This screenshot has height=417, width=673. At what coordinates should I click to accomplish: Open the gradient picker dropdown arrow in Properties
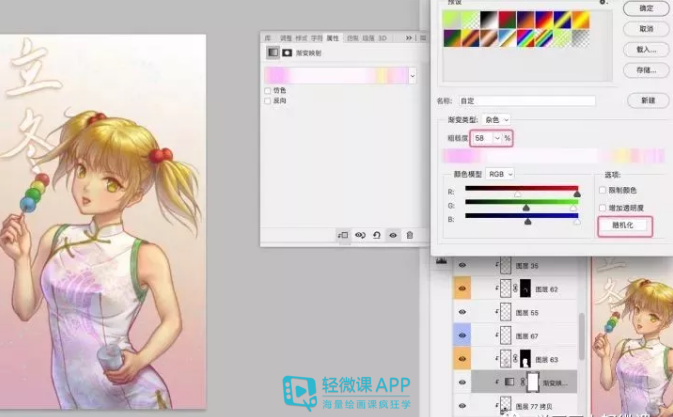pyautogui.click(x=412, y=76)
